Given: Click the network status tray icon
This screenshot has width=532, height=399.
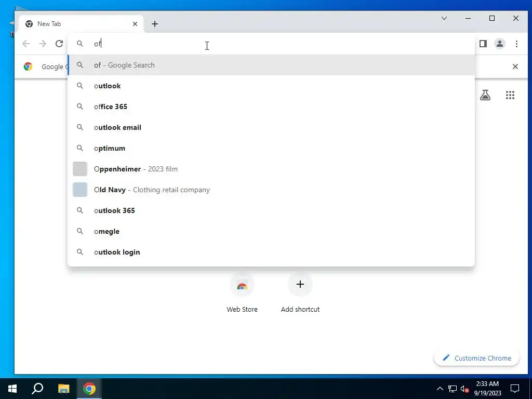Looking at the screenshot, I should tap(453, 389).
